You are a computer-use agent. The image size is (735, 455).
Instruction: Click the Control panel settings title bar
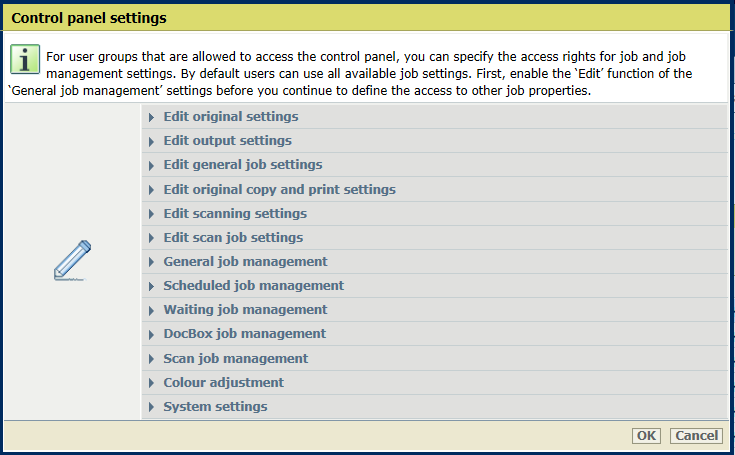(x=368, y=18)
